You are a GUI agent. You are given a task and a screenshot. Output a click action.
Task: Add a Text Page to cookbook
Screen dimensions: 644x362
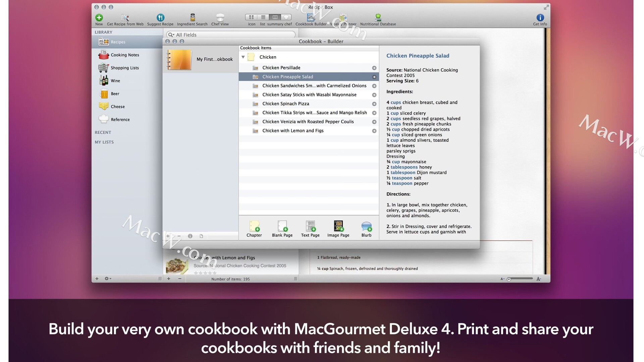pos(310,229)
